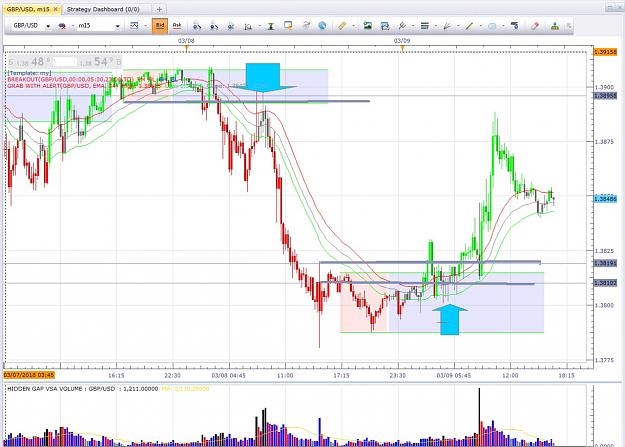This screenshot has height=447, width=625.
Task: Click the detach chart window icon
Action: pos(288,26)
